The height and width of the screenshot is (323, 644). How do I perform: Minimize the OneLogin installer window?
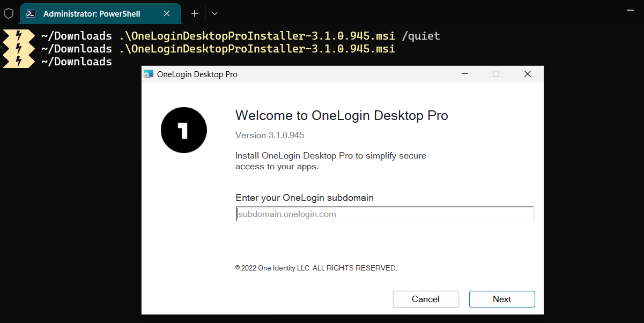[464, 74]
